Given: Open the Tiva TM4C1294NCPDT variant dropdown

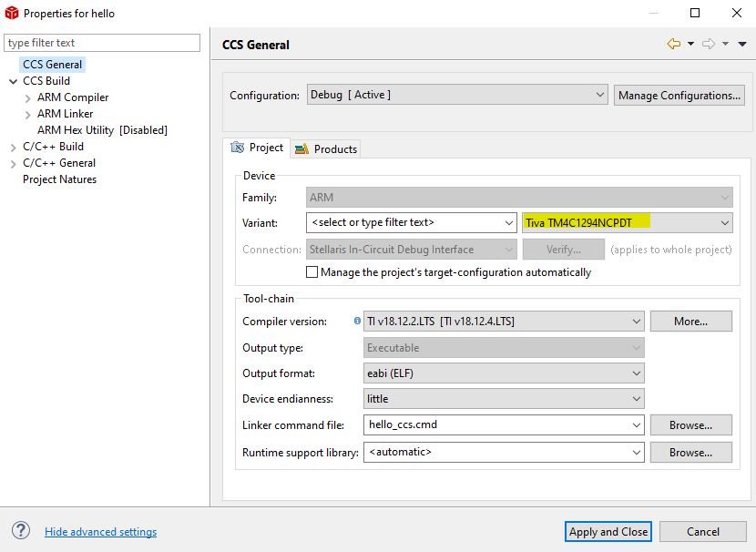Looking at the screenshot, I should pyautogui.click(x=724, y=222).
